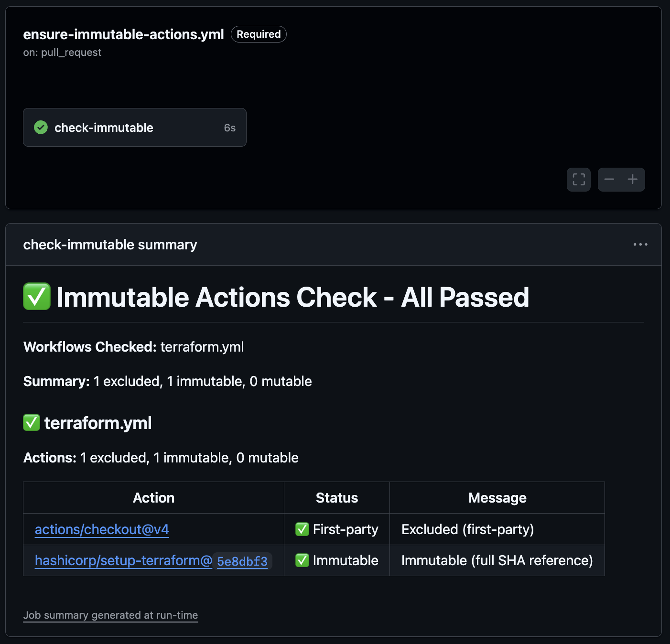
Task: Open Job summary generated at run-time link
Action: tap(110, 615)
